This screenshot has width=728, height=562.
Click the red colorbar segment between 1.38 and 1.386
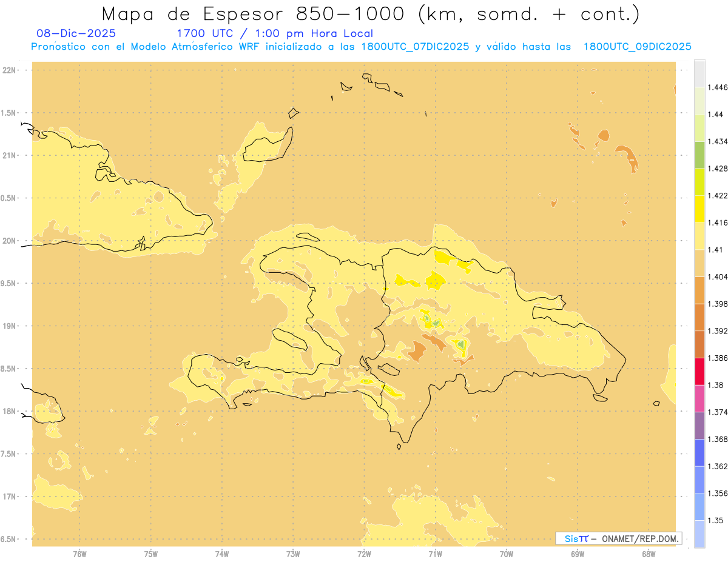[x=699, y=371]
